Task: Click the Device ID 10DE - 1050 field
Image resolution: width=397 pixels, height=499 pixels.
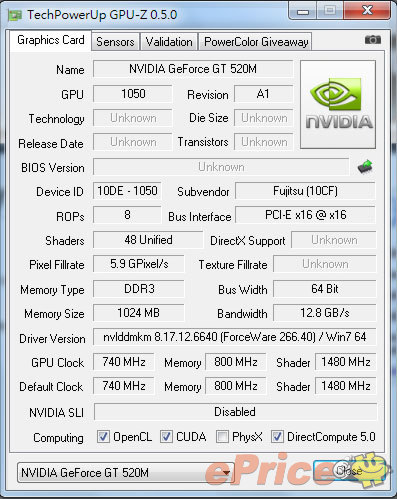Action: coord(127,191)
